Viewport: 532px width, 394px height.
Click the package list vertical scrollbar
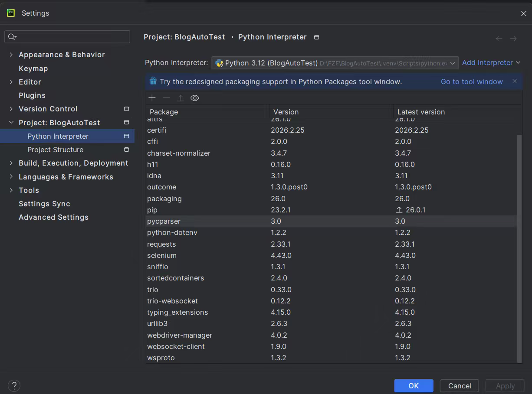pos(519,248)
